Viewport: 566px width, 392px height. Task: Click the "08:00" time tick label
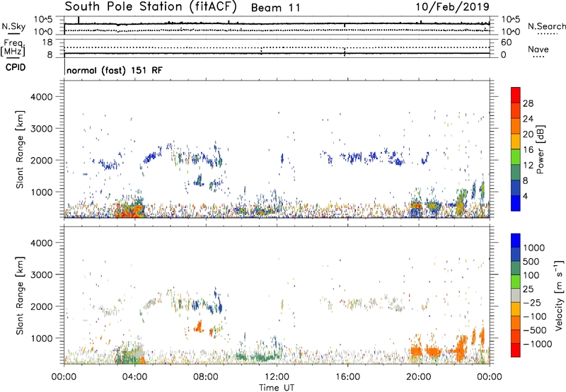[x=206, y=377]
